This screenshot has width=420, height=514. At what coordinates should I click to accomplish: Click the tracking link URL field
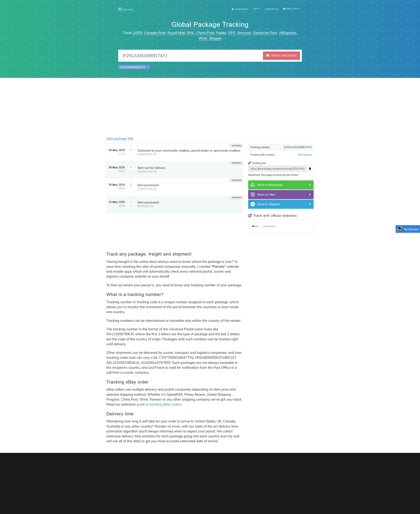click(278, 169)
